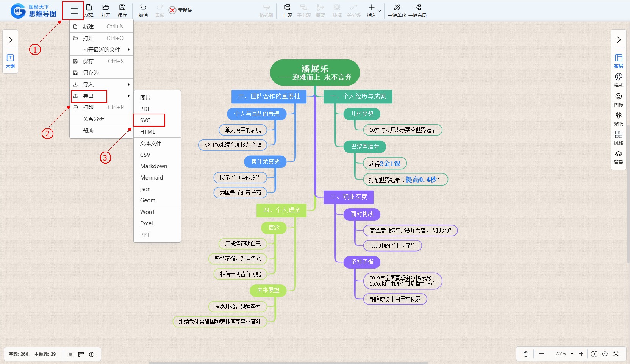630x364 pixels.
Task: Select the central topic node 潘展乐
Action: pyautogui.click(x=315, y=72)
